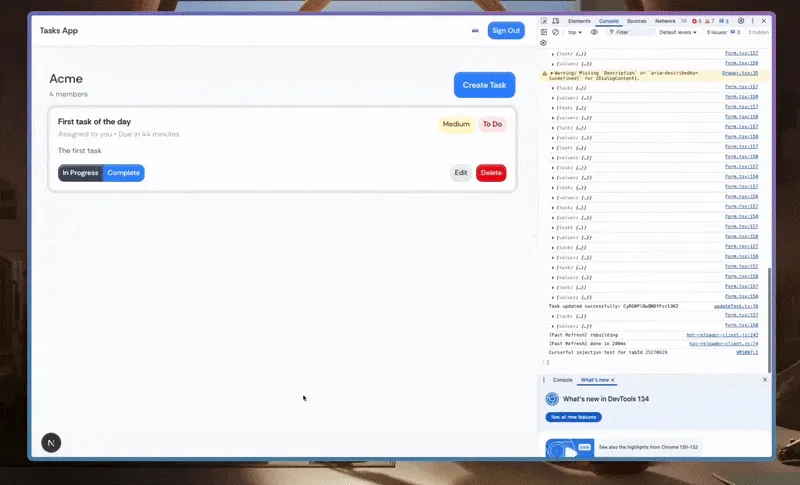800x485 pixels.
Task: Switch to the Elements tab
Action: 578,20
